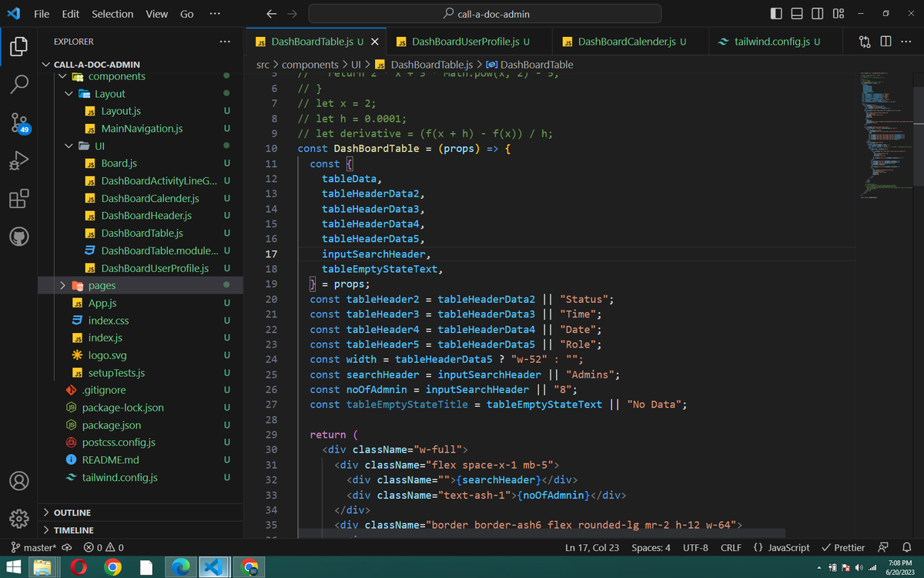Open Windows Start menu
The width and height of the screenshot is (924, 578).
click(x=13, y=567)
